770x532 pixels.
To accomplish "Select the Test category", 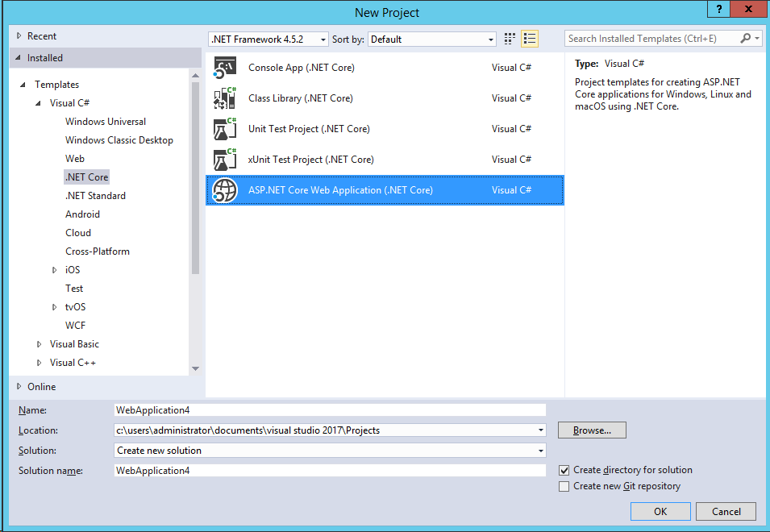I will tap(74, 289).
